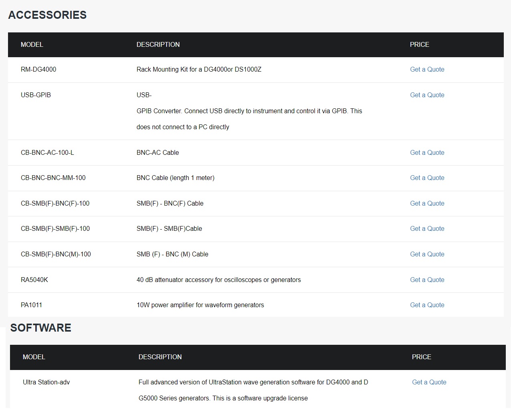Select the RA5040K model cell

coord(34,280)
